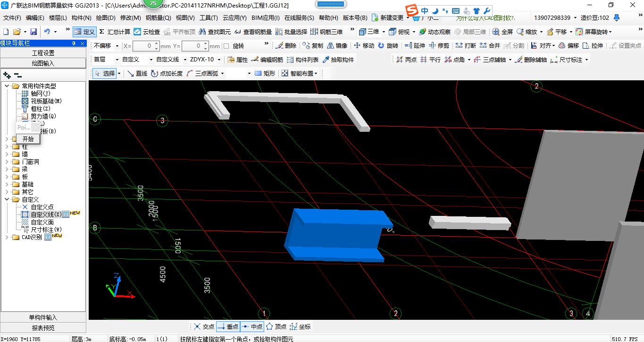Open 单构件输入 panel
This screenshot has height=342, width=644.
(43, 317)
